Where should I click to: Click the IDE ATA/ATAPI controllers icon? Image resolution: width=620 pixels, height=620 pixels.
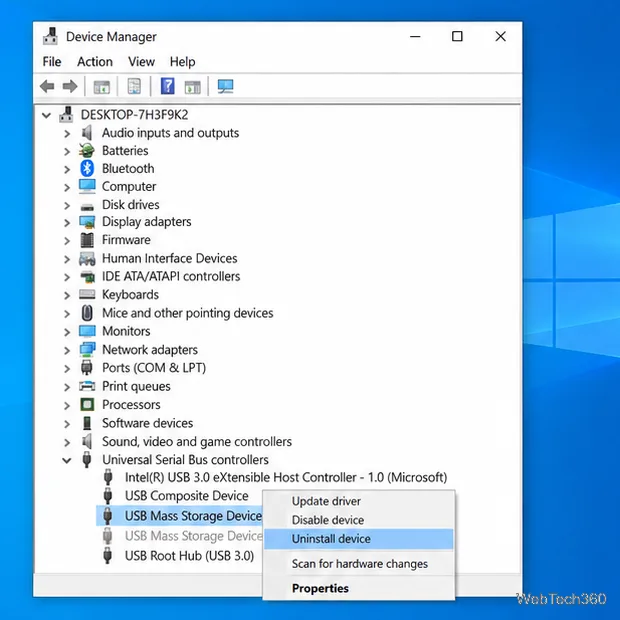click(87, 276)
